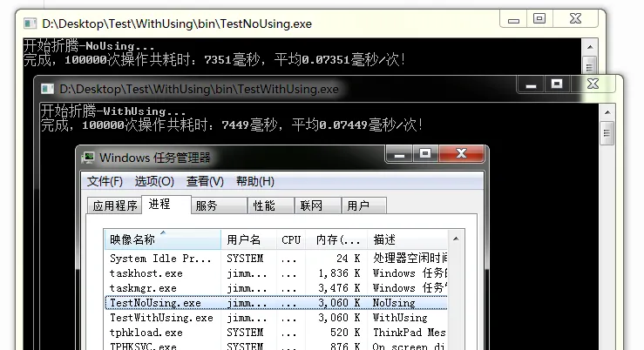Sort by the CPU column header
Image resolution: width=644 pixels, height=350 pixels.
click(291, 239)
